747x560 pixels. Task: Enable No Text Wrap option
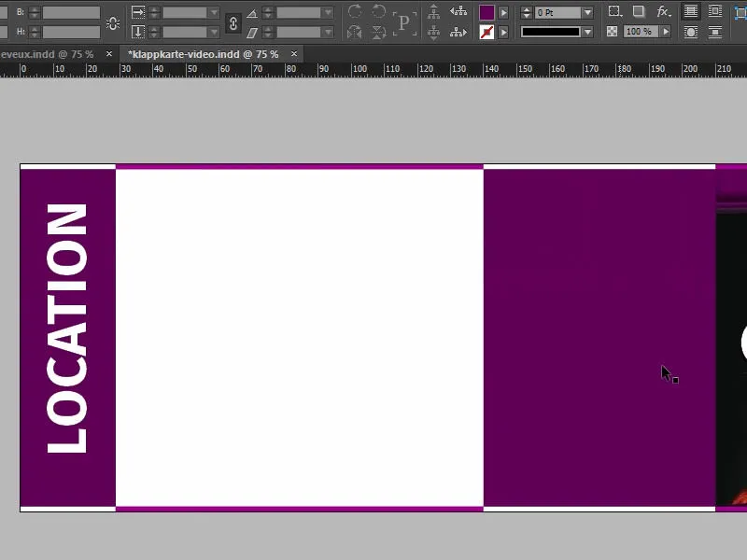click(691, 11)
